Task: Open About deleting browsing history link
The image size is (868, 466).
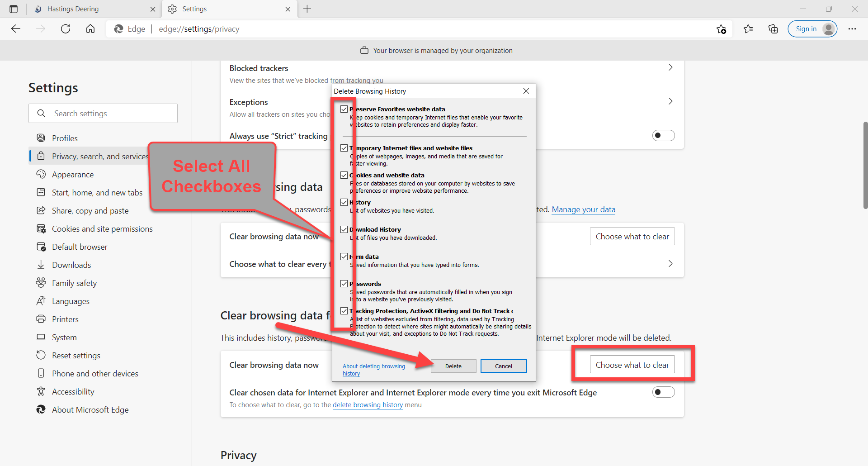Action: 374,370
